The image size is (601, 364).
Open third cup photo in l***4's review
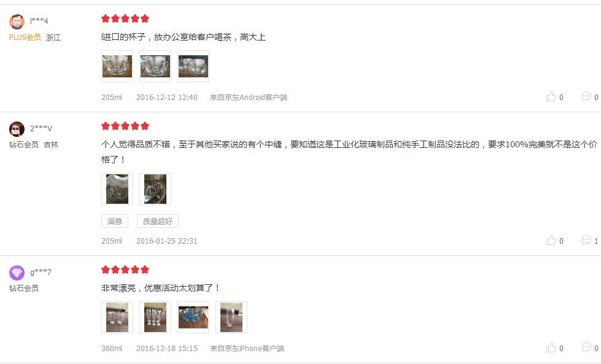[x=193, y=66]
